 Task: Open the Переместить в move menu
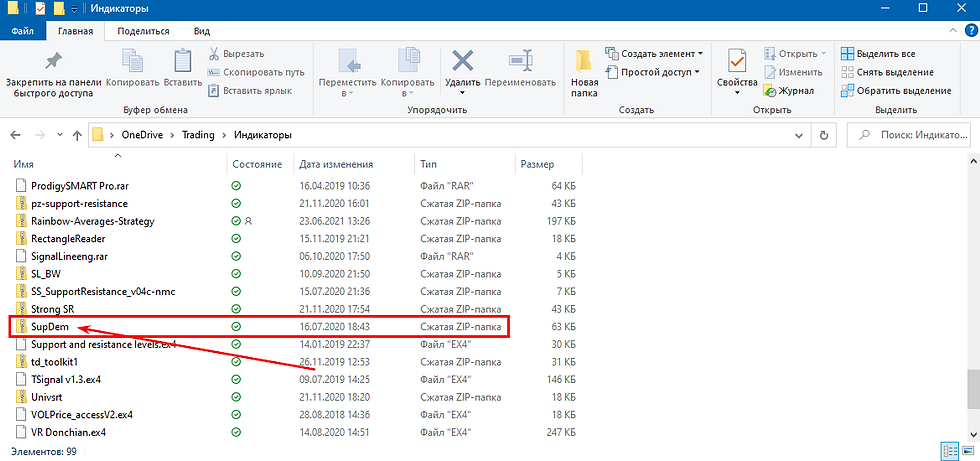point(348,72)
